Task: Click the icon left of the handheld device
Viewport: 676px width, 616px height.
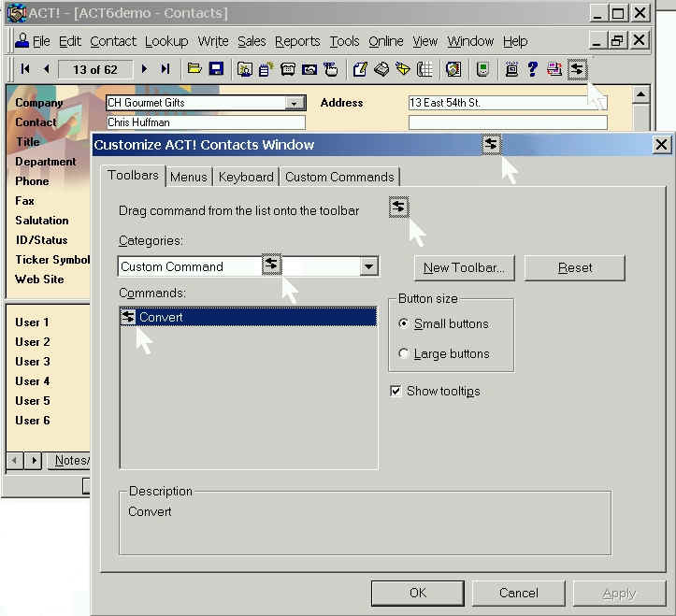Action: [453, 69]
